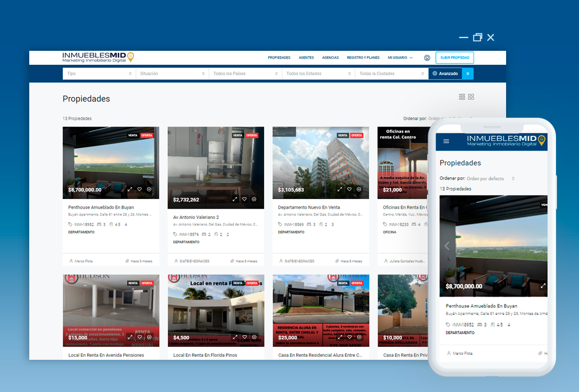
Task: Go to previous photo on phone preview
Action: (x=447, y=246)
